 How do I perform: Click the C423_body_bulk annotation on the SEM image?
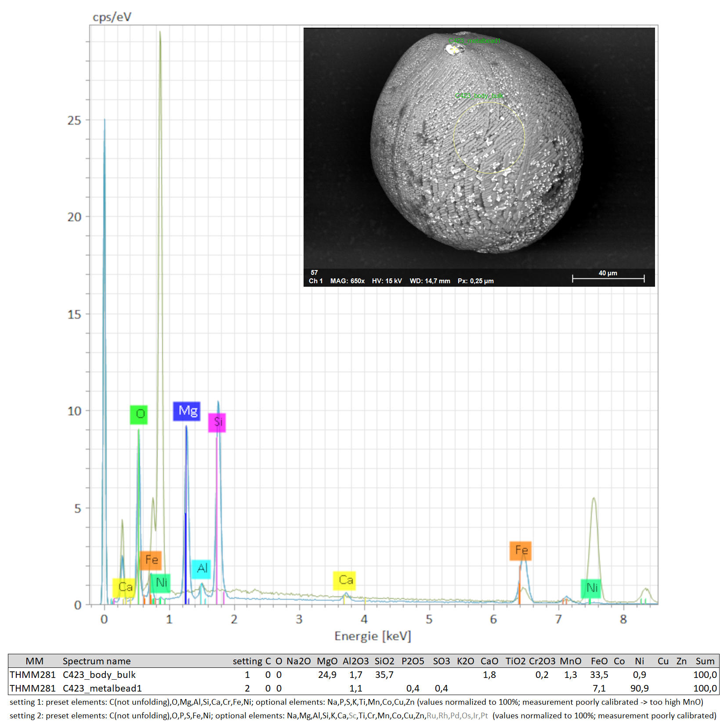(x=479, y=96)
